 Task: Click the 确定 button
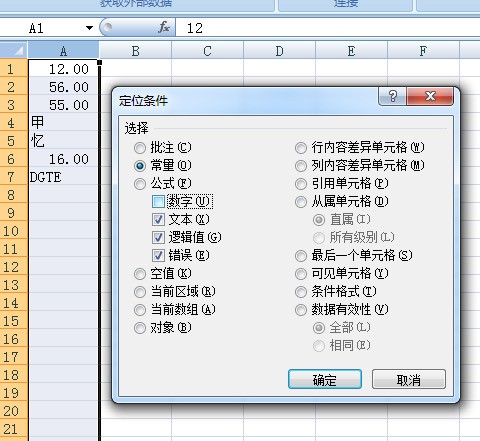click(x=325, y=379)
